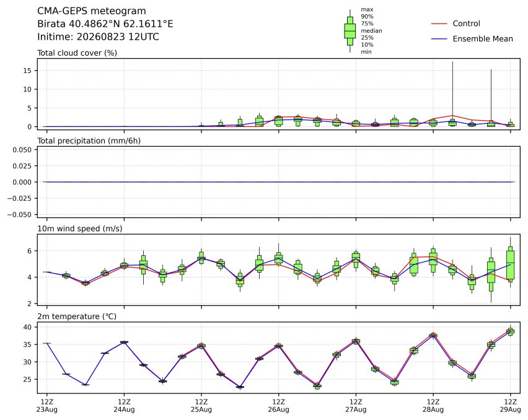Click the 12Z 26Aug axis label
This screenshot has width=528, height=420.
[278, 406]
